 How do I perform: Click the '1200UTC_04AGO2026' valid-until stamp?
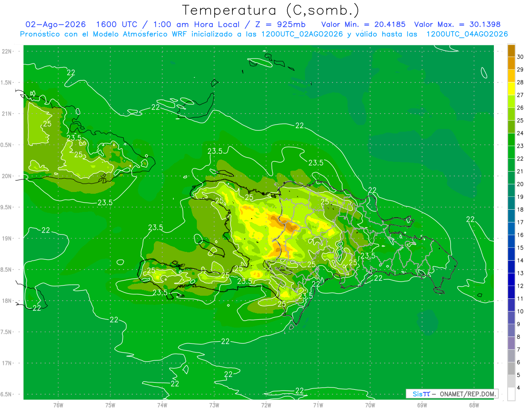(467, 34)
